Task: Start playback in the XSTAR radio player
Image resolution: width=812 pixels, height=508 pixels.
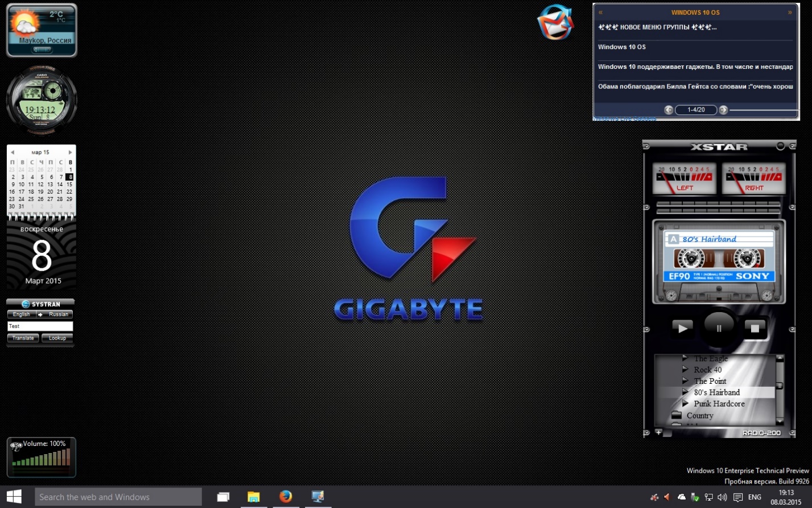Action: [682, 327]
